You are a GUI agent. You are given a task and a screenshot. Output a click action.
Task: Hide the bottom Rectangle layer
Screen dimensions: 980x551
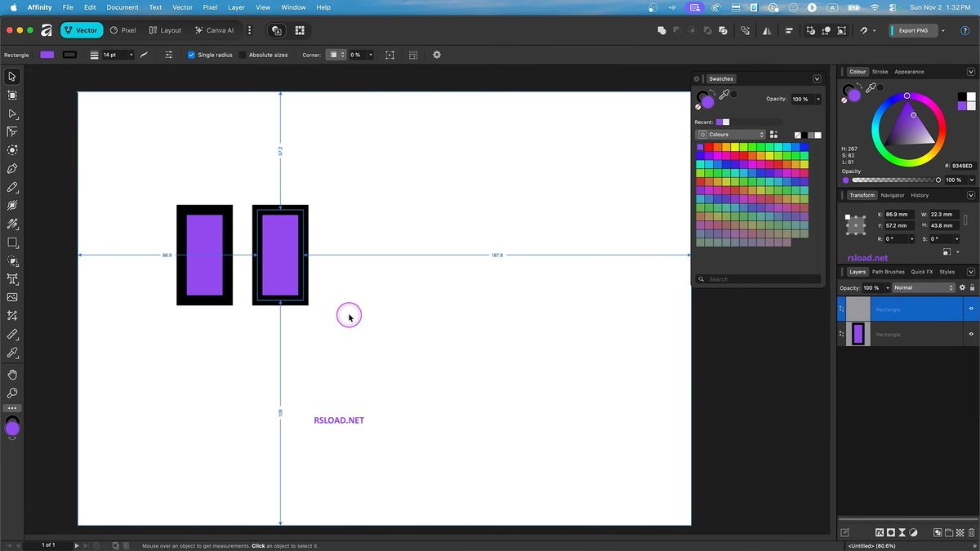click(x=972, y=334)
